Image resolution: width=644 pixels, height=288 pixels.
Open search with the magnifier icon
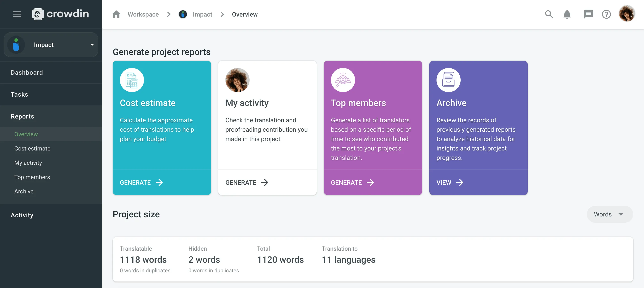[549, 14]
